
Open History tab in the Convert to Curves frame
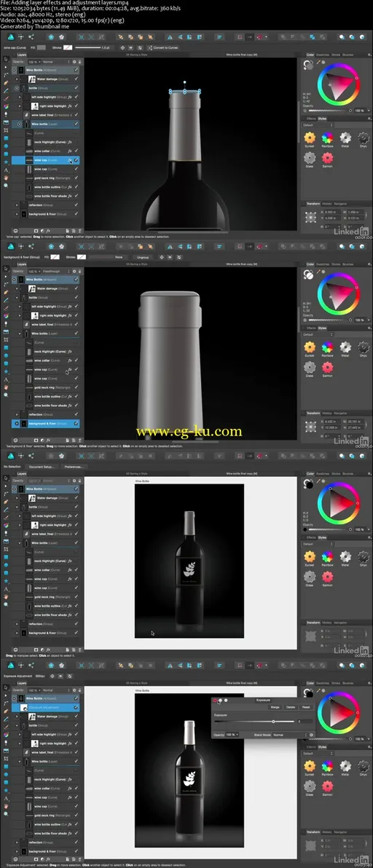pyautogui.click(x=327, y=204)
